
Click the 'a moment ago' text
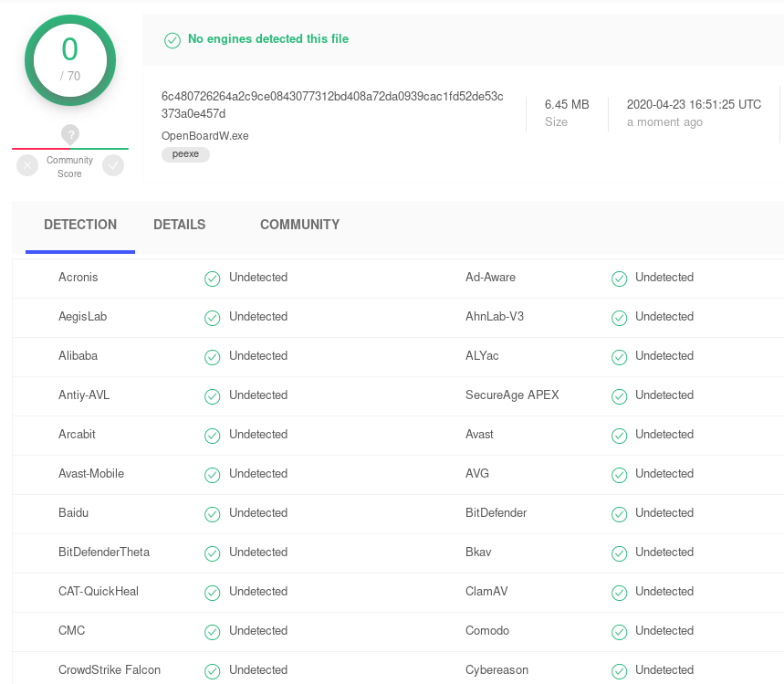coord(664,122)
